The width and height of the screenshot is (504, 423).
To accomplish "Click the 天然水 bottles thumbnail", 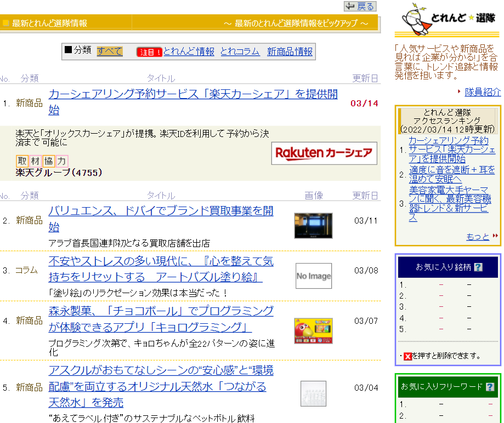I will coord(313,394).
